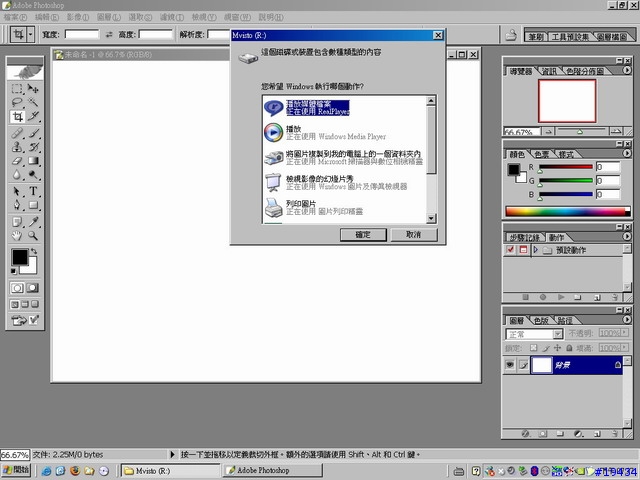640x480 pixels.
Task: Switch to the 動作 Actions tab
Action: pyautogui.click(x=556, y=238)
